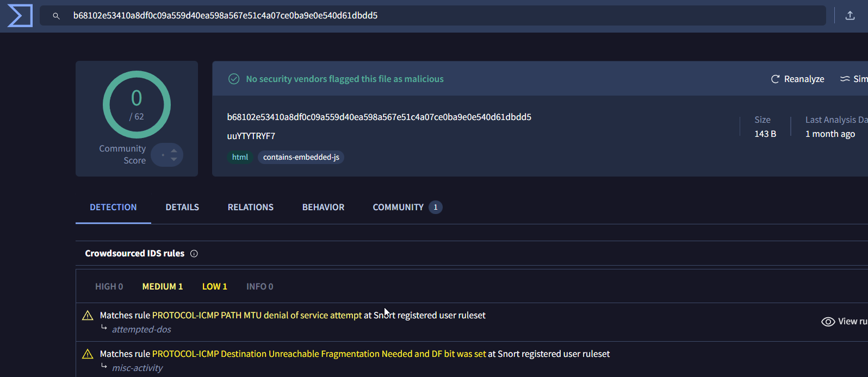This screenshot has width=868, height=377.
Task: Open the VirusTotal home logo
Action: click(x=20, y=16)
